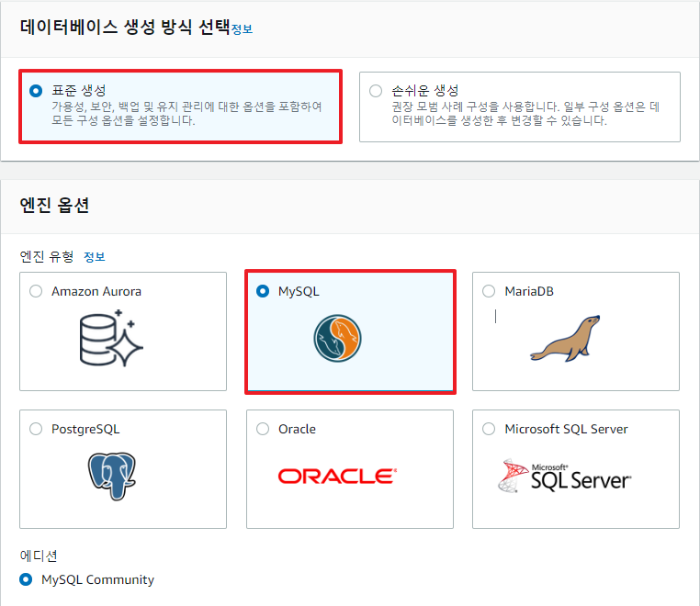Select the MySQL Community edition radio
The width and height of the screenshot is (700, 606).
26,579
